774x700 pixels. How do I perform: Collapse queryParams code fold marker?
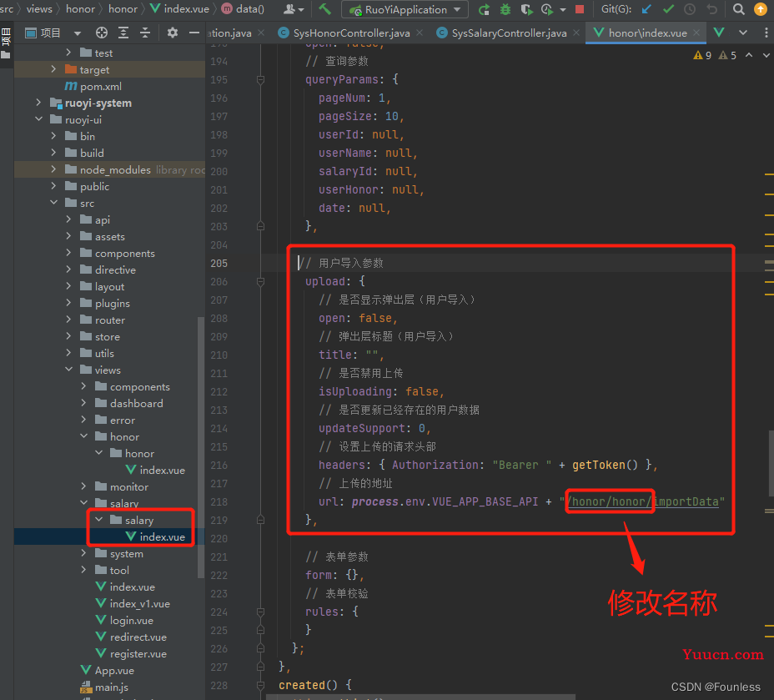coord(260,79)
